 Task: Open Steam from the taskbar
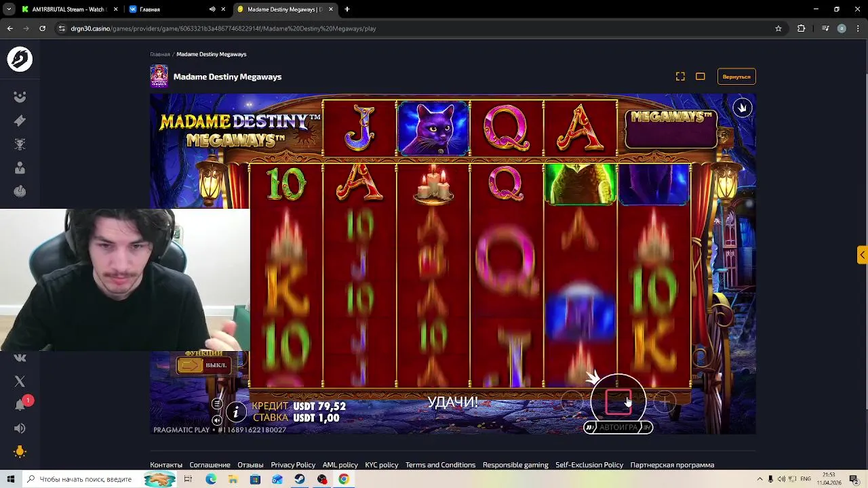(300, 479)
